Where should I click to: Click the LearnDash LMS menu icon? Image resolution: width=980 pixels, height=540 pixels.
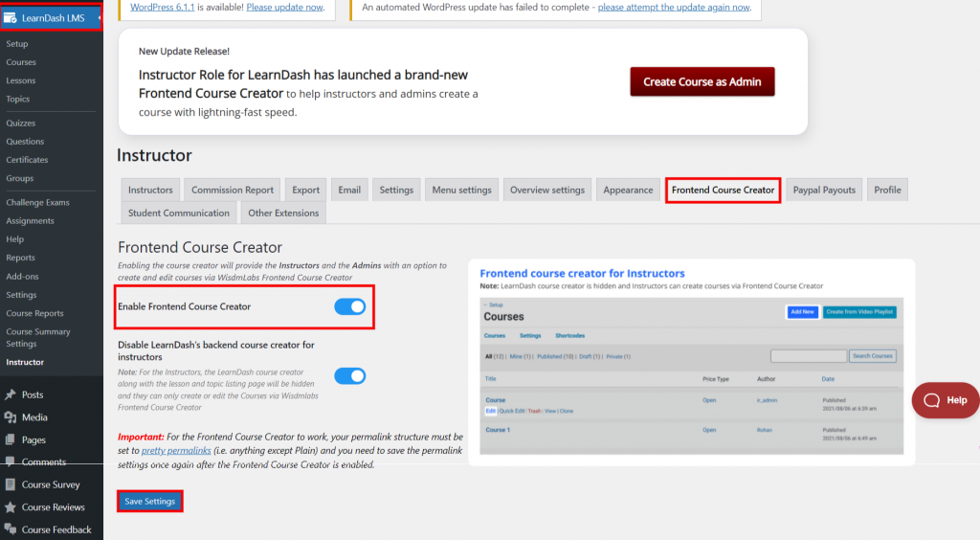click(10, 18)
